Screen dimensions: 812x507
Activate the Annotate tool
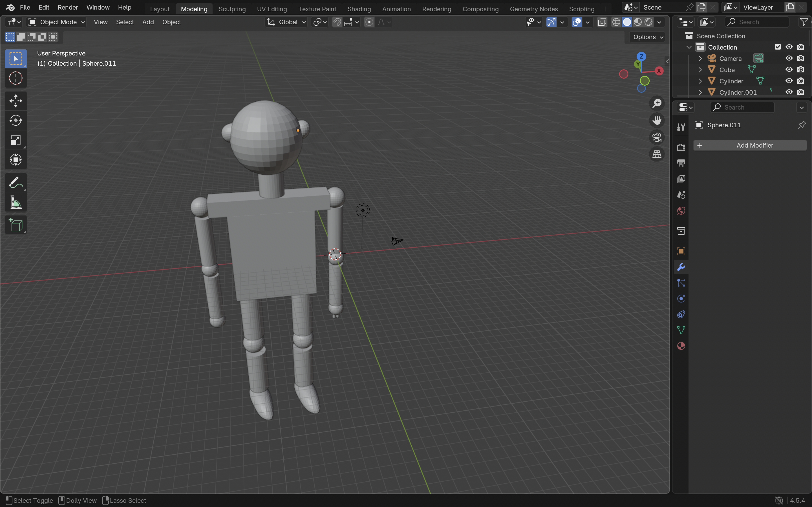pyautogui.click(x=16, y=183)
